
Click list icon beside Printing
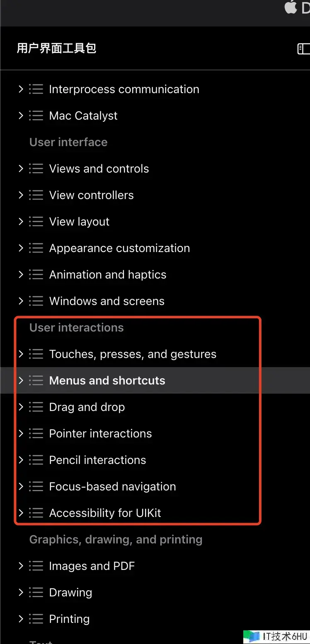tap(36, 619)
